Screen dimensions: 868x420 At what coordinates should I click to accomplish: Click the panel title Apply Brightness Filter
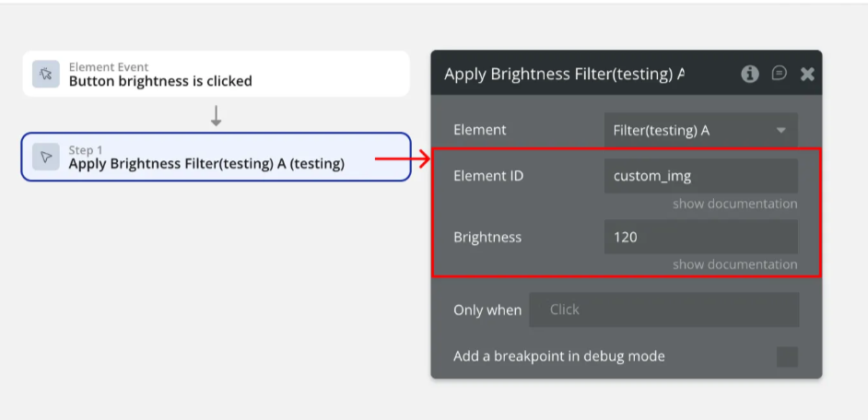[x=564, y=74]
